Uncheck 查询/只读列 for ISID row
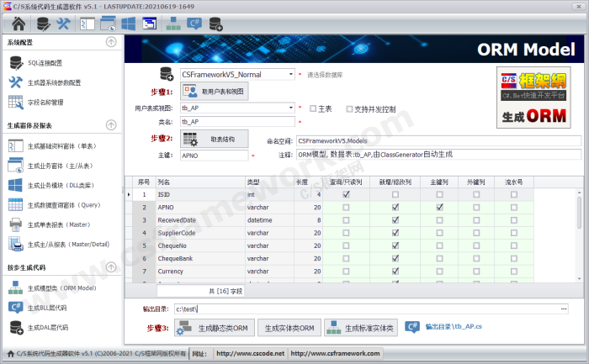This screenshot has width=589, height=364. point(346,194)
